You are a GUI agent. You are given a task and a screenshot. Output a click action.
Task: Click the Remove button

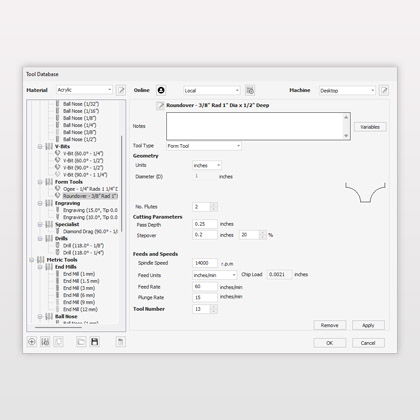tap(330, 325)
